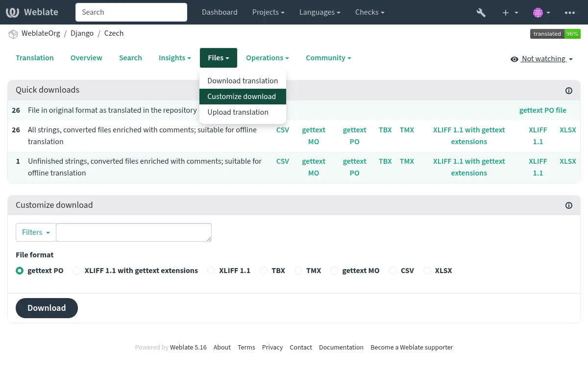588x376 pixels.
Task: Click the eye Not watching icon
Action: point(514,59)
